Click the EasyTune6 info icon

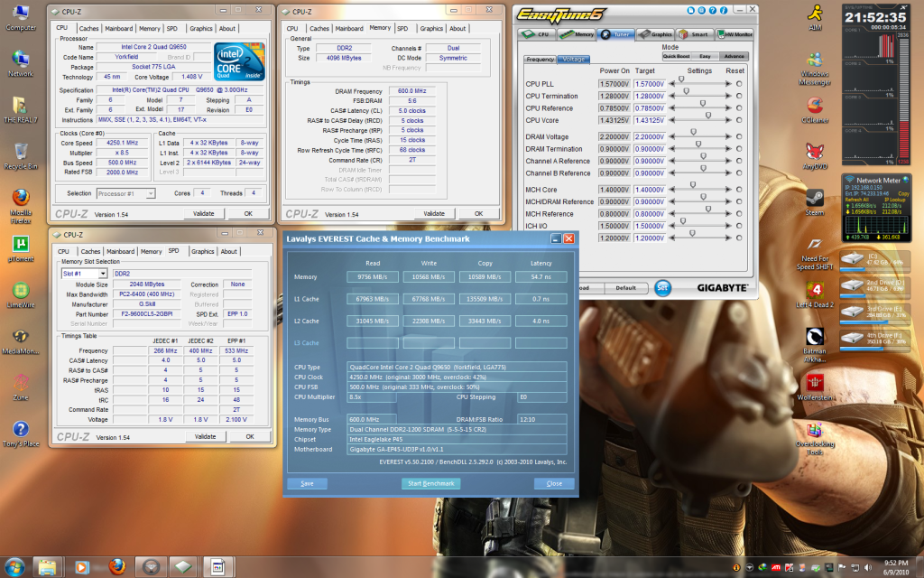click(723, 10)
